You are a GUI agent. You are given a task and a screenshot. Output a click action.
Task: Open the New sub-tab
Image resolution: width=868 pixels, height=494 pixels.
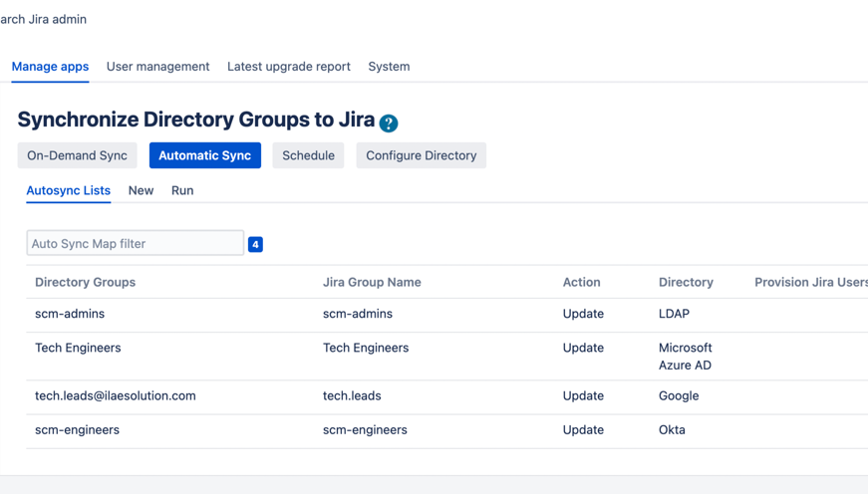click(141, 190)
